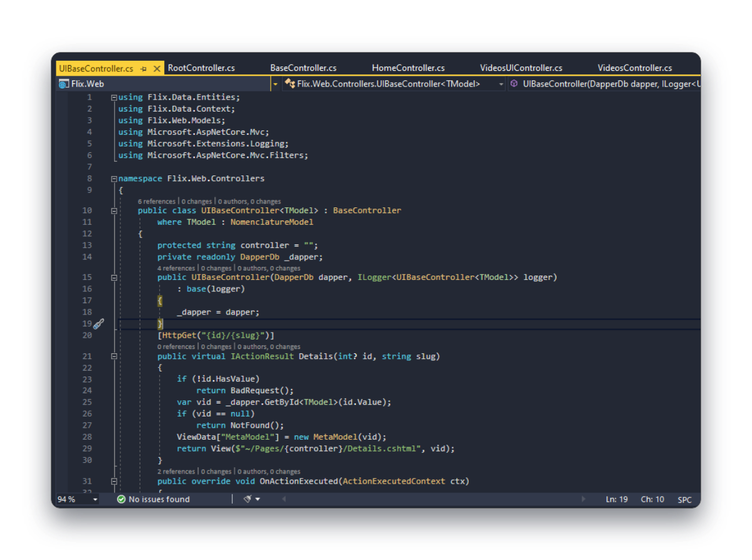Screen dimensions: 752x560
Task: Open the 2 references CodeLens above OnActionExecuted
Action: pos(176,472)
